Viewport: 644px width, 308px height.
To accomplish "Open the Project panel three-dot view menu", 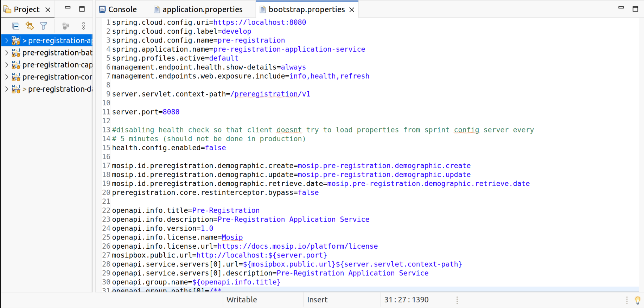I will pos(83,26).
